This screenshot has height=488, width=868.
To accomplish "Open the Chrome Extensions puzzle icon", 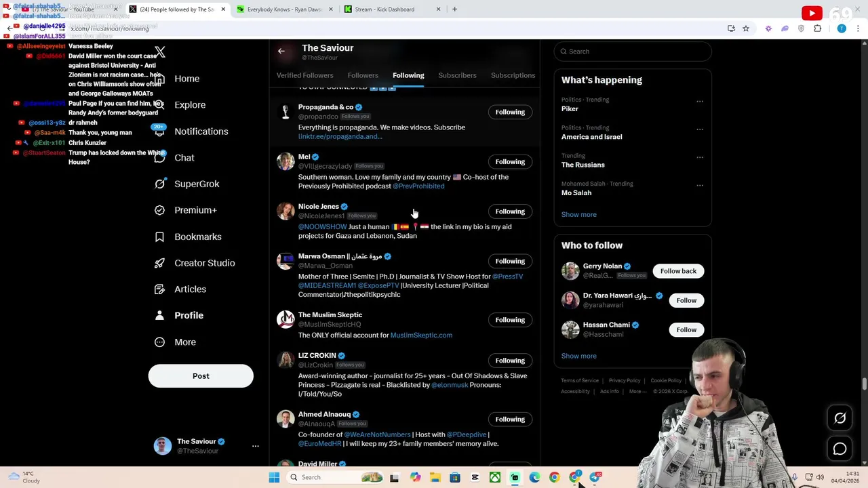I will coord(817,28).
